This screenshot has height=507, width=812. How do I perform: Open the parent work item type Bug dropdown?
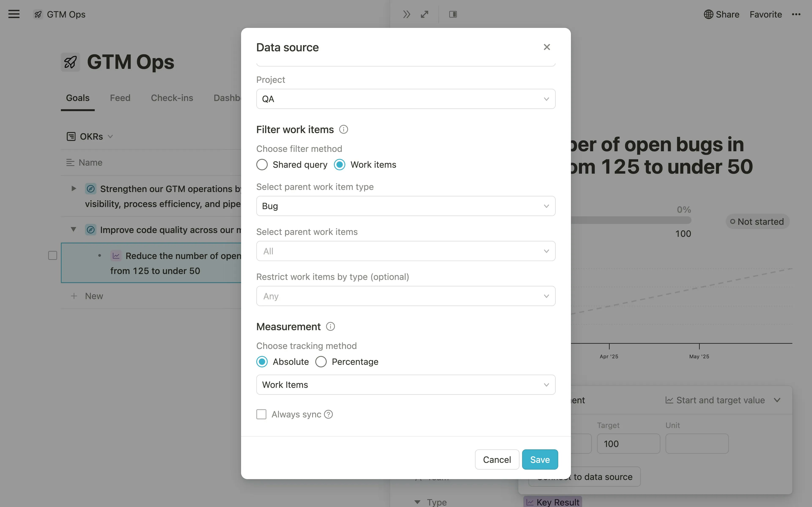tap(405, 206)
